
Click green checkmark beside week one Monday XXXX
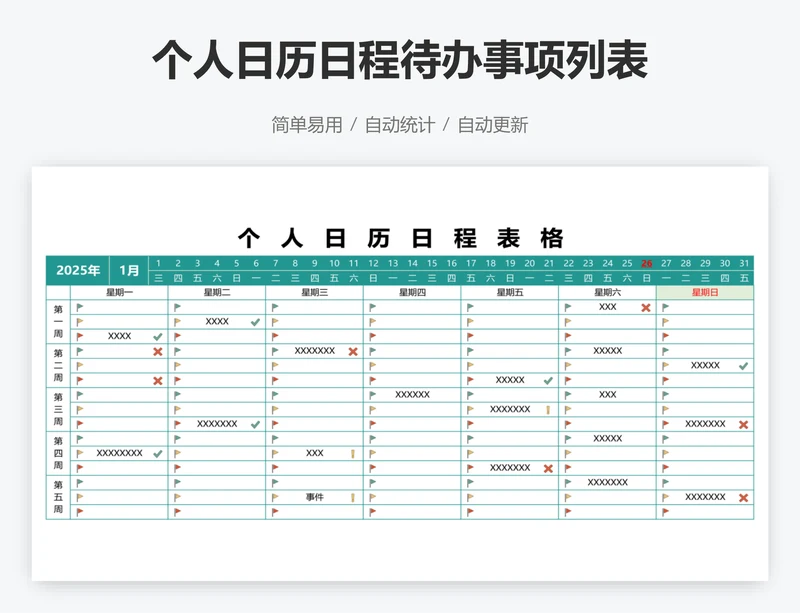[158, 337]
